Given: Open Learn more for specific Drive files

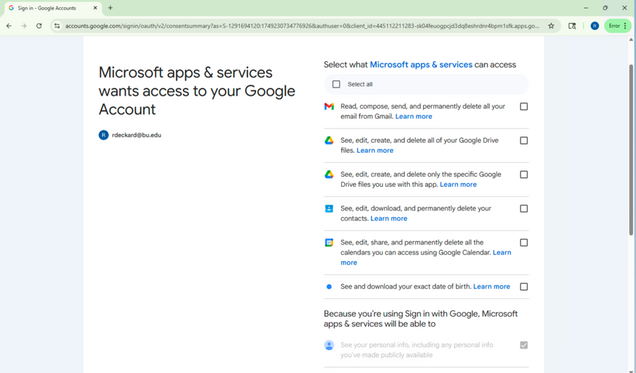Looking at the screenshot, I should 458,185.
